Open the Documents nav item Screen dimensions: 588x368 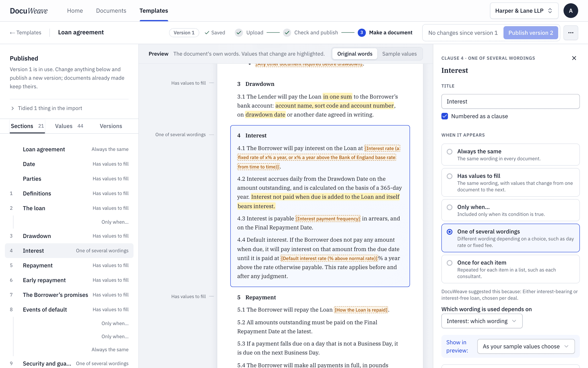[x=111, y=11]
